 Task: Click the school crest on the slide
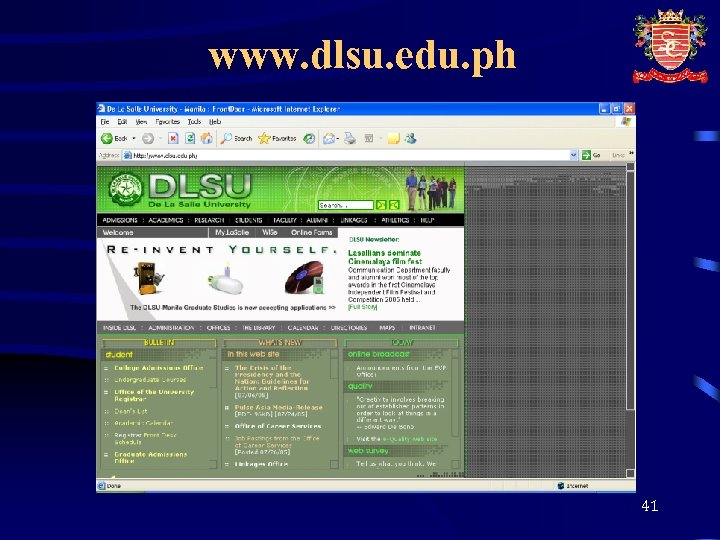pos(670,46)
